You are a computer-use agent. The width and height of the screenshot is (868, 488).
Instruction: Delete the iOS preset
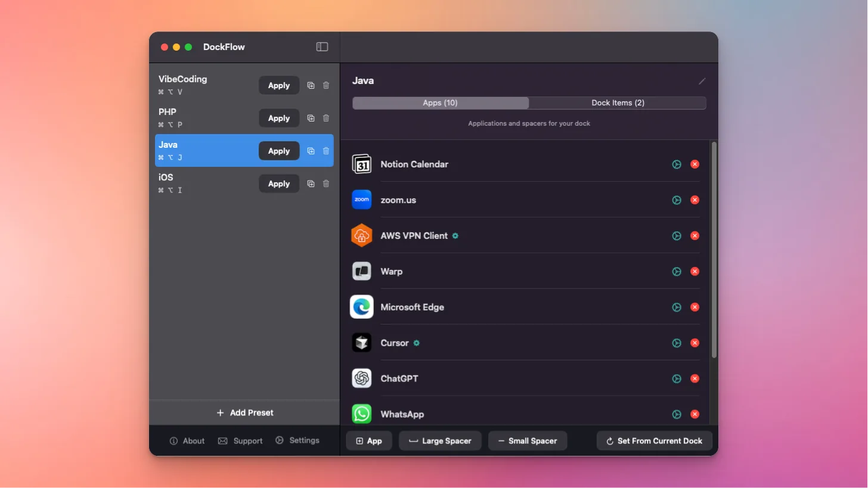(x=326, y=184)
